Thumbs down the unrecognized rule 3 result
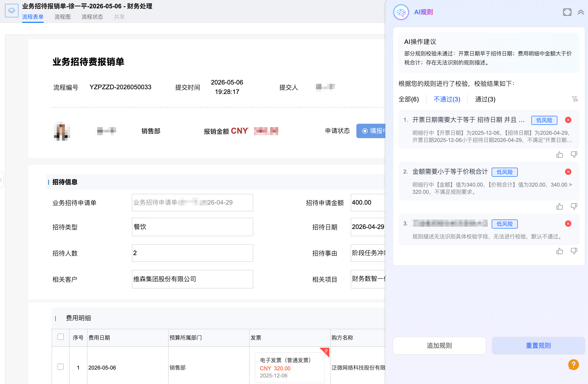This screenshot has height=384, width=588. [x=574, y=251]
